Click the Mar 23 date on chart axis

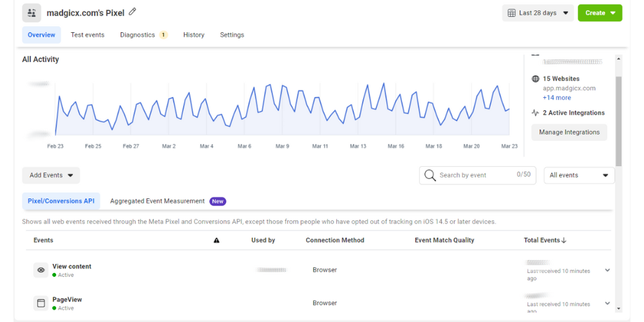[509, 146]
